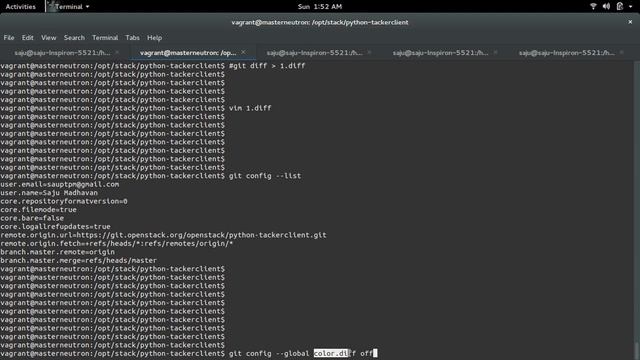Click the remote.origin.url line
640x360 pixels.
pos(163,235)
